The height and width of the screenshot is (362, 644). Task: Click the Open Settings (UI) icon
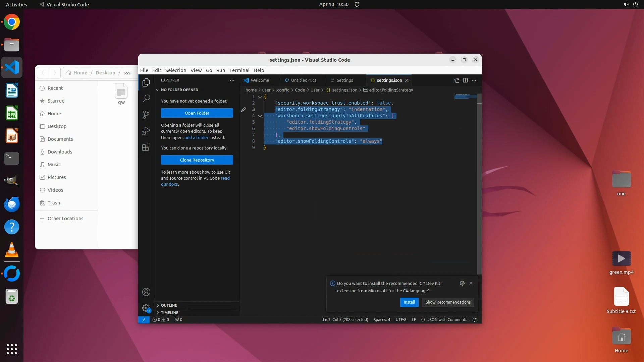point(457,80)
